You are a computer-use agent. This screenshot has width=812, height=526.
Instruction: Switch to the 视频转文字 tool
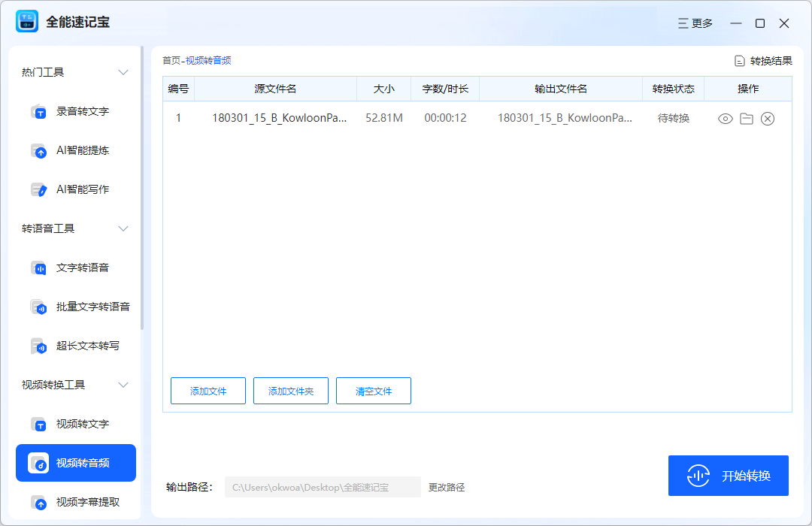pyautogui.click(x=81, y=424)
